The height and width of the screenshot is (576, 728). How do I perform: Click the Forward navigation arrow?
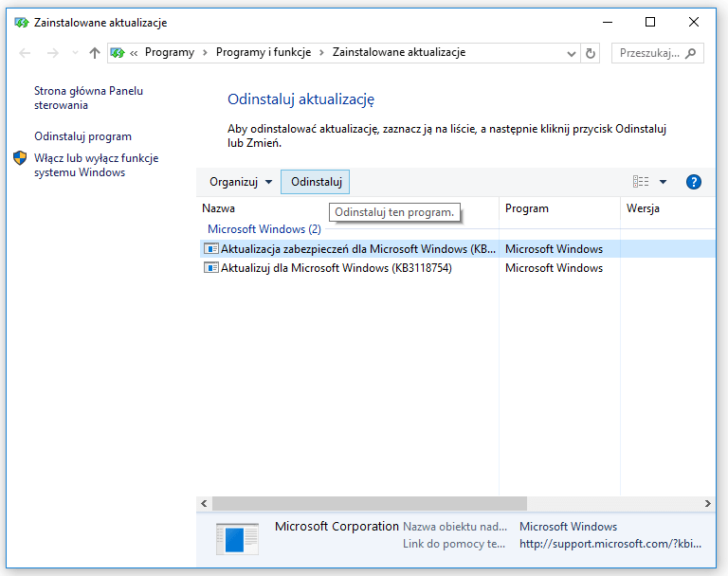pyautogui.click(x=52, y=53)
